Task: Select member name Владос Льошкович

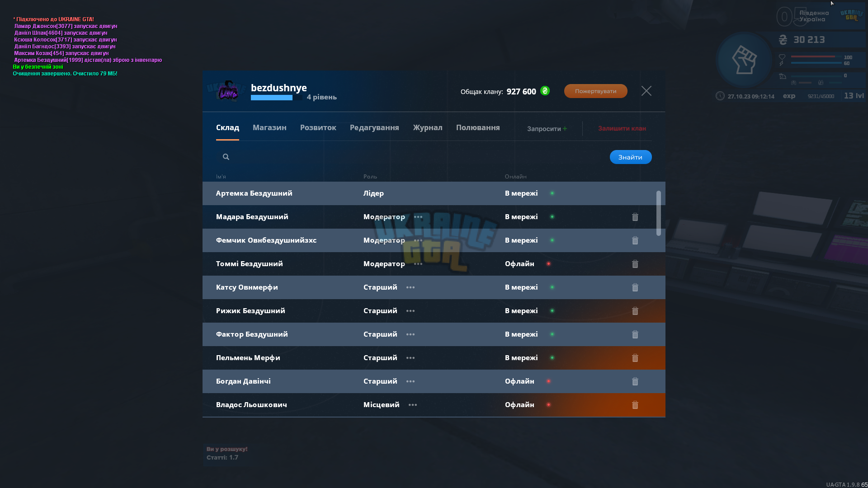Action: pos(251,405)
